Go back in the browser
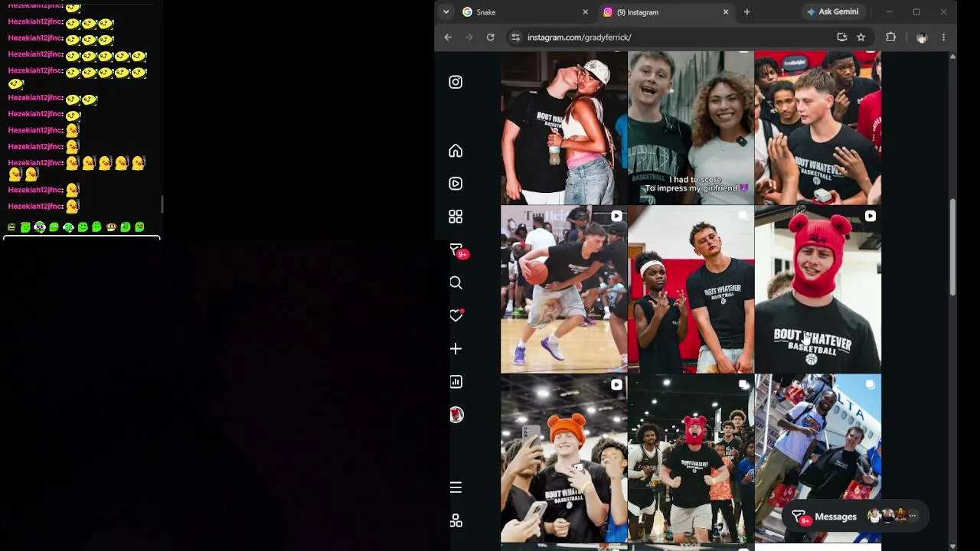Viewport: 980px width, 551px height. pos(448,37)
